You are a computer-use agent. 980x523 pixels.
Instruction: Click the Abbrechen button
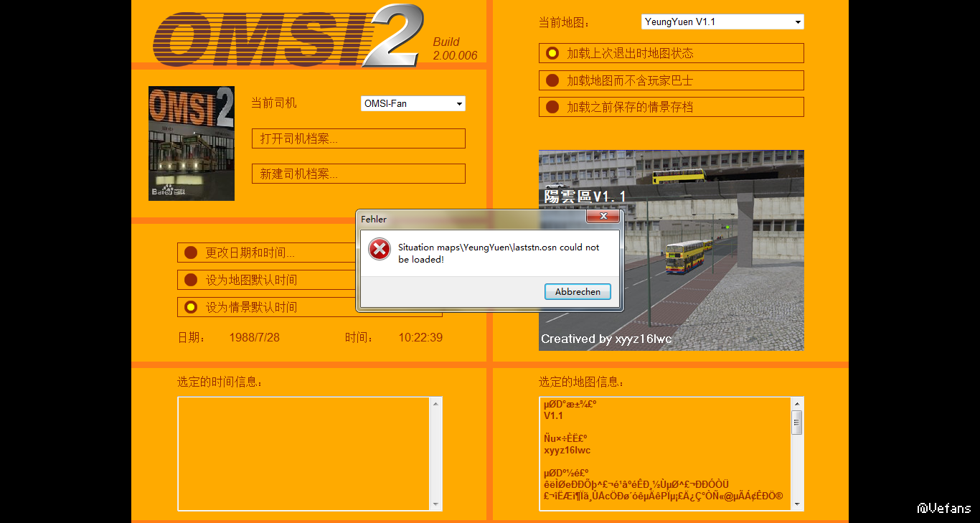[578, 292]
